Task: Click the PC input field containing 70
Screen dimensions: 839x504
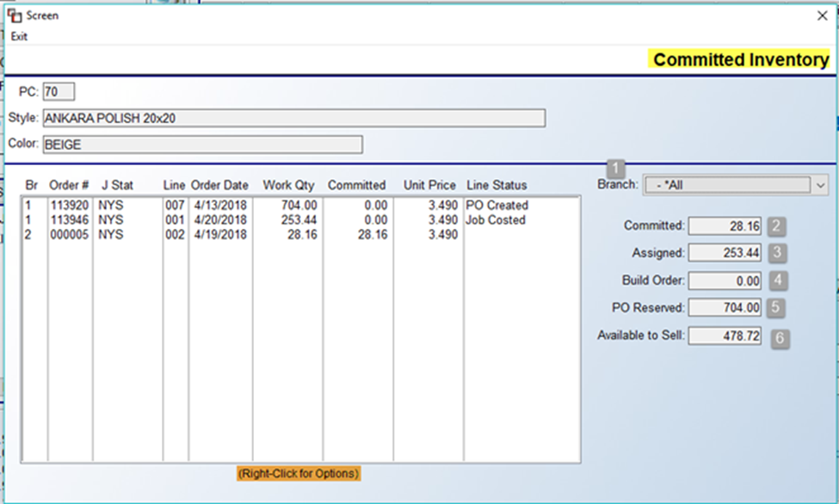Action: pos(59,91)
